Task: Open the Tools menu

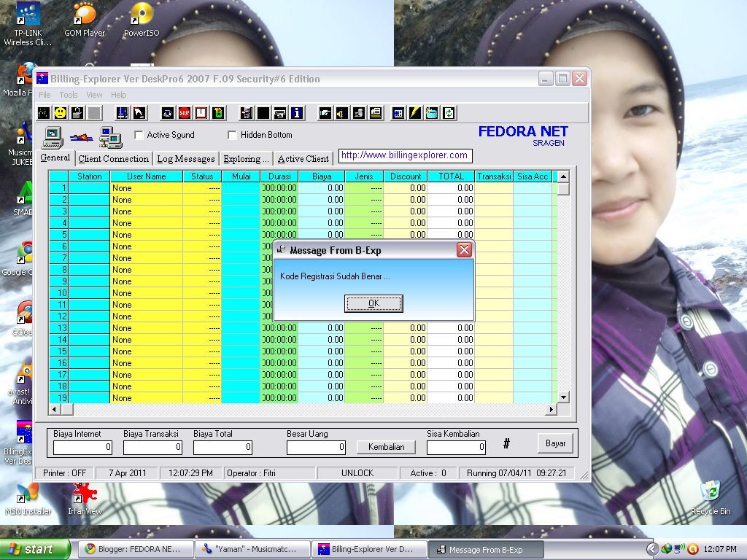Action: tap(69, 95)
